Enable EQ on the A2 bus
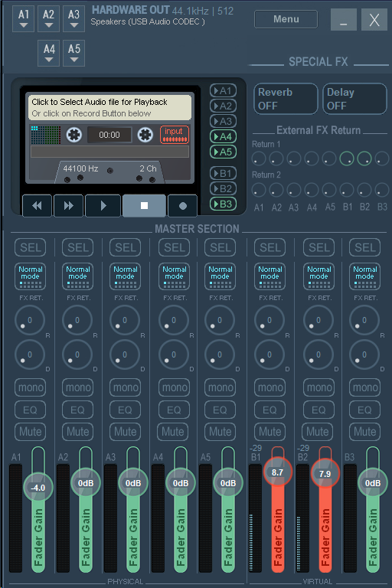This screenshot has width=392, height=588. [x=77, y=410]
